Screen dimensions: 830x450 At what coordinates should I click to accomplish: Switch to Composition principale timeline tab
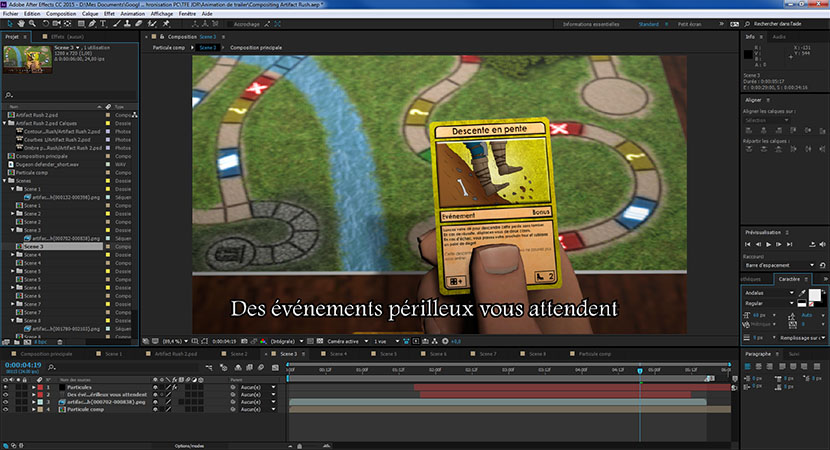(46, 354)
